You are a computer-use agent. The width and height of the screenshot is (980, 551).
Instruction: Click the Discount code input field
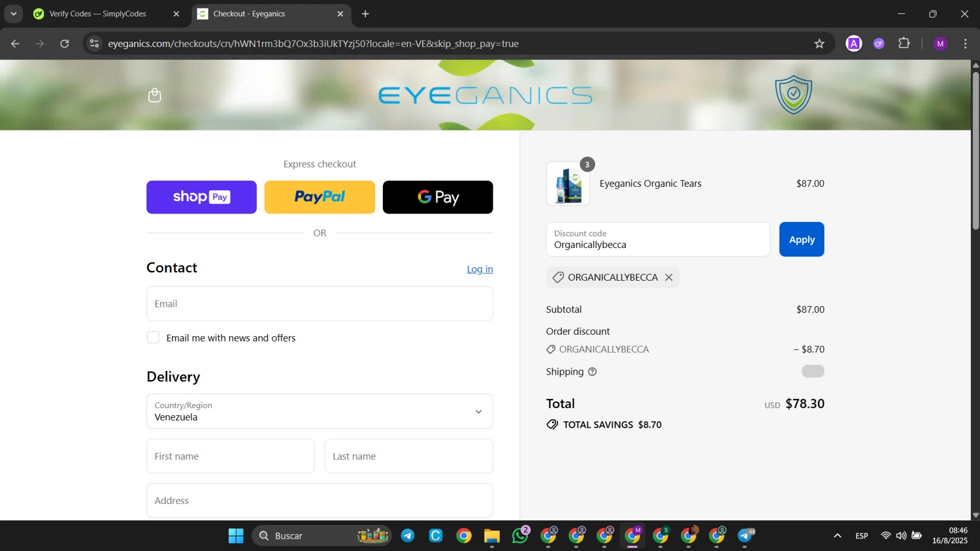[x=658, y=240]
